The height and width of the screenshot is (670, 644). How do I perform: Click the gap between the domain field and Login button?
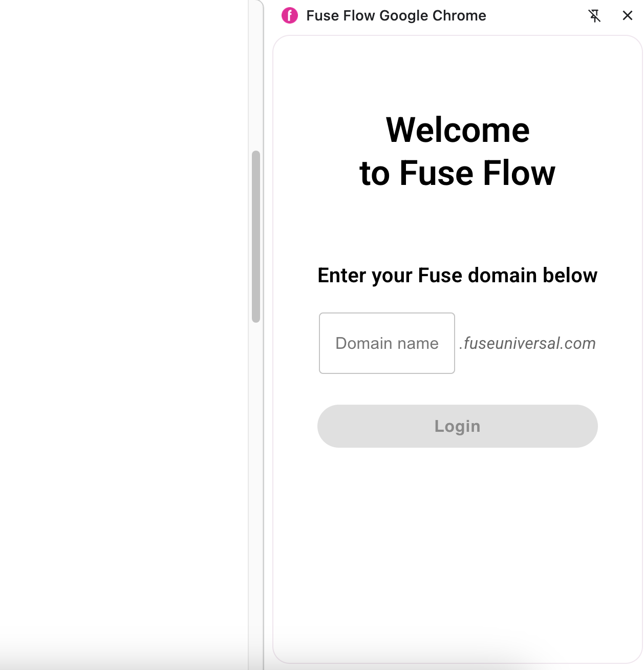pyautogui.click(x=458, y=389)
